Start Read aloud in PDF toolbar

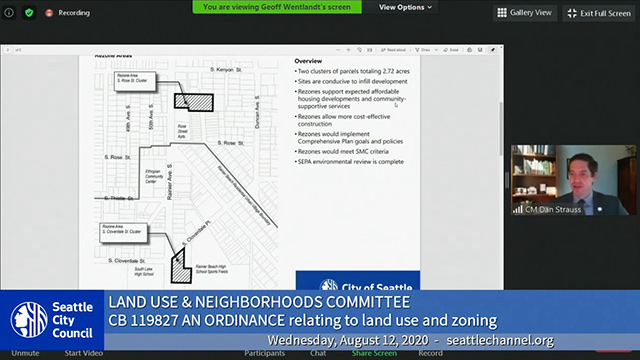coord(393,50)
